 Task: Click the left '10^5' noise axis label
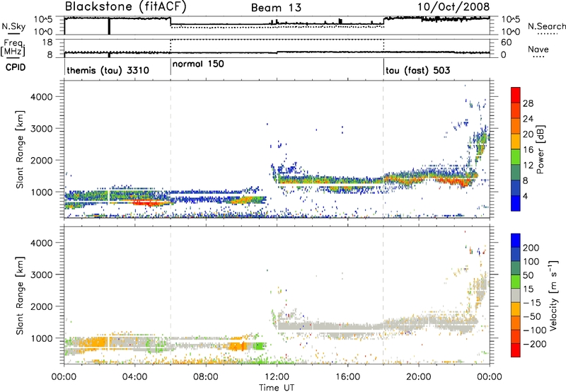43,19
